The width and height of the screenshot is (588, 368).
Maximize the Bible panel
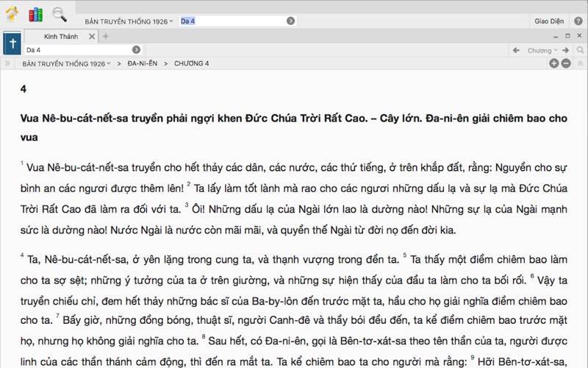point(567,35)
